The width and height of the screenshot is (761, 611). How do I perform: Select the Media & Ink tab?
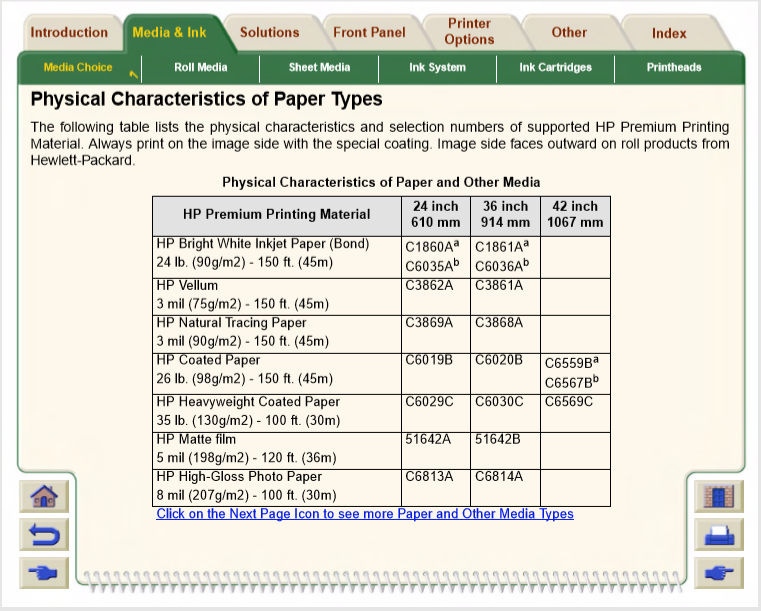[x=169, y=32]
